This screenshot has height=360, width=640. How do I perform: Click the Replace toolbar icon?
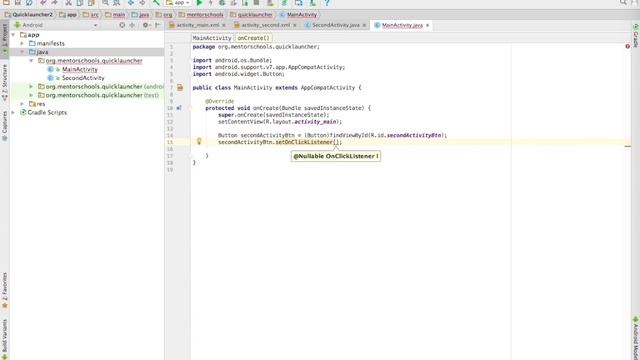(x=117, y=2)
